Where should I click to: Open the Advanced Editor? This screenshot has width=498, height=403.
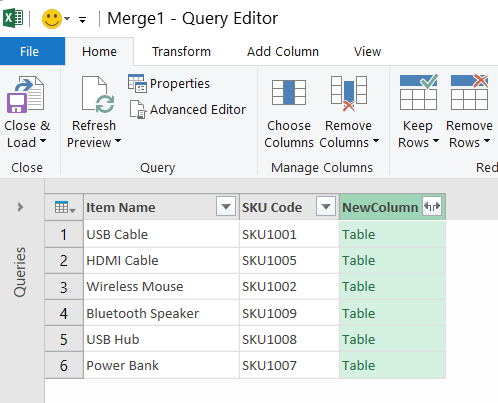point(188,110)
